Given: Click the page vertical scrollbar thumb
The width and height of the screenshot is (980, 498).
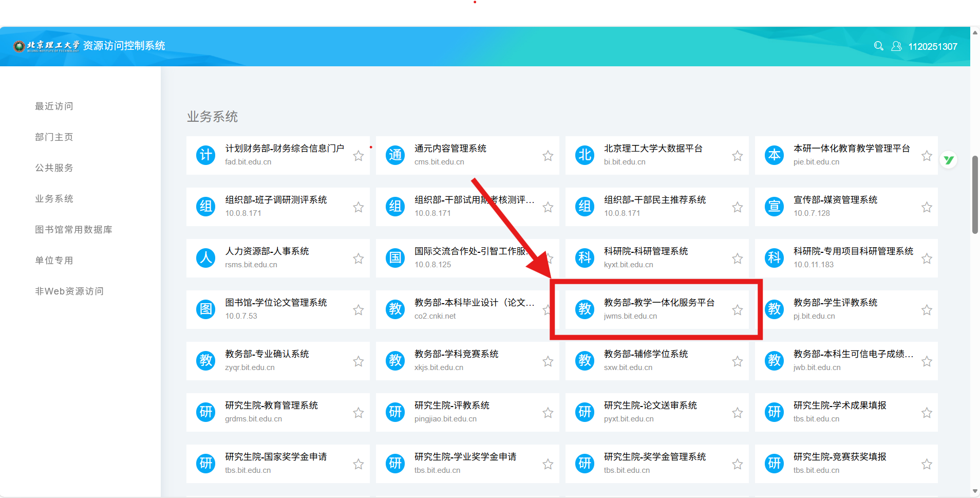Looking at the screenshot, I should (x=975, y=194).
